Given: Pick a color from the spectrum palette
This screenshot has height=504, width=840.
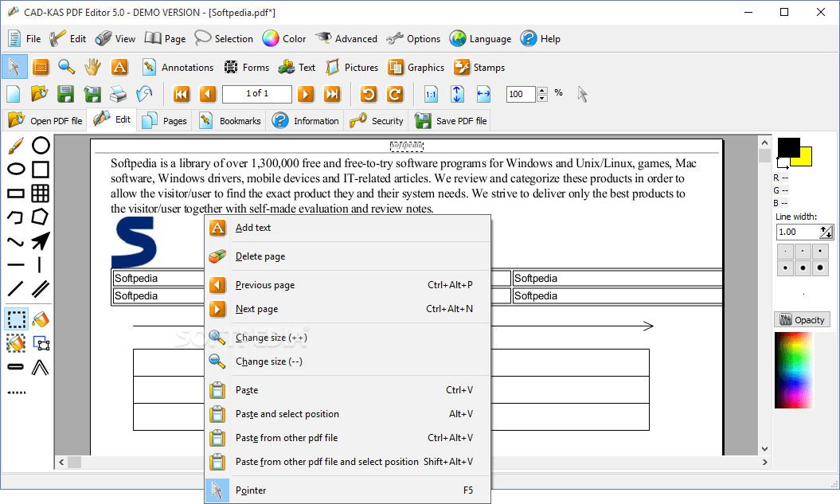Looking at the screenshot, I should (x=794, y=371).
